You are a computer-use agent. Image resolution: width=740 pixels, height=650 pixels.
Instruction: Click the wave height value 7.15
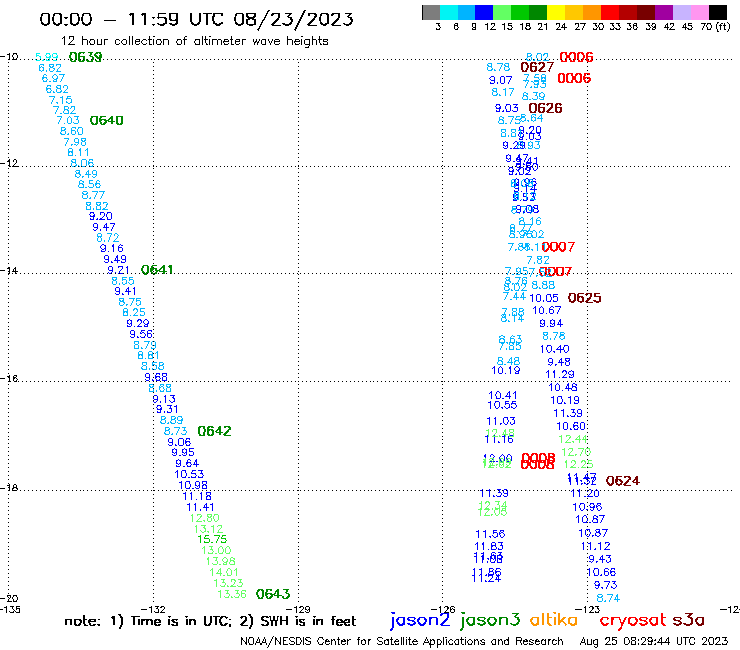click(60, 101)
